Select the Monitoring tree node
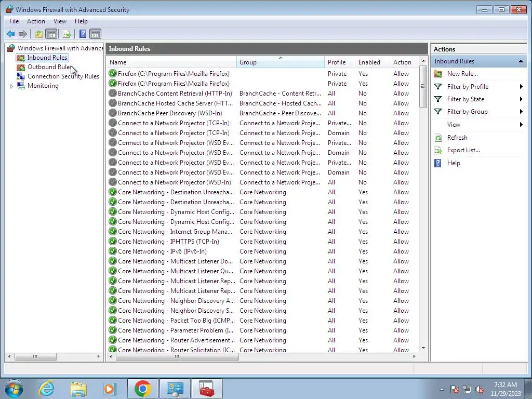Viewport: 532px width, 399px height. coord(43,86)
